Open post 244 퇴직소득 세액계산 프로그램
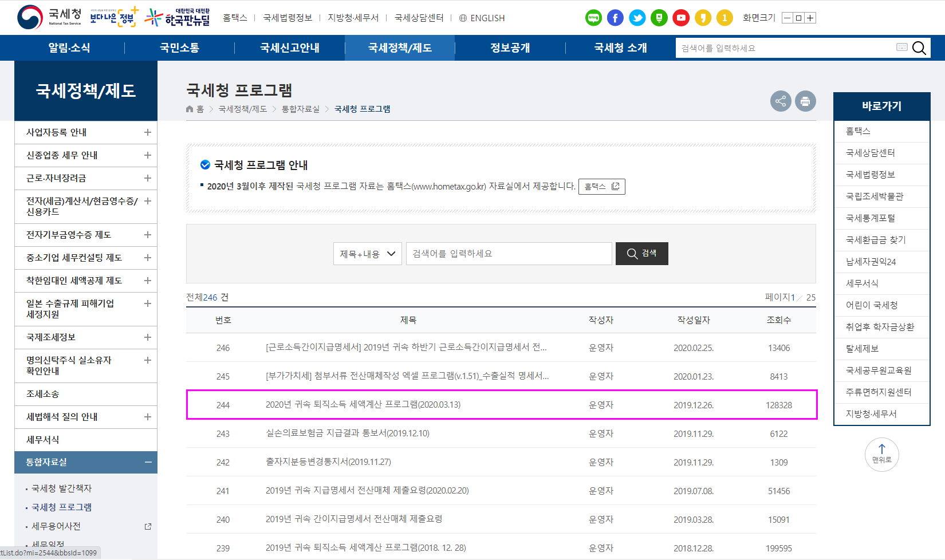Viewport: 945px width, 560px height. pos(363,405)
